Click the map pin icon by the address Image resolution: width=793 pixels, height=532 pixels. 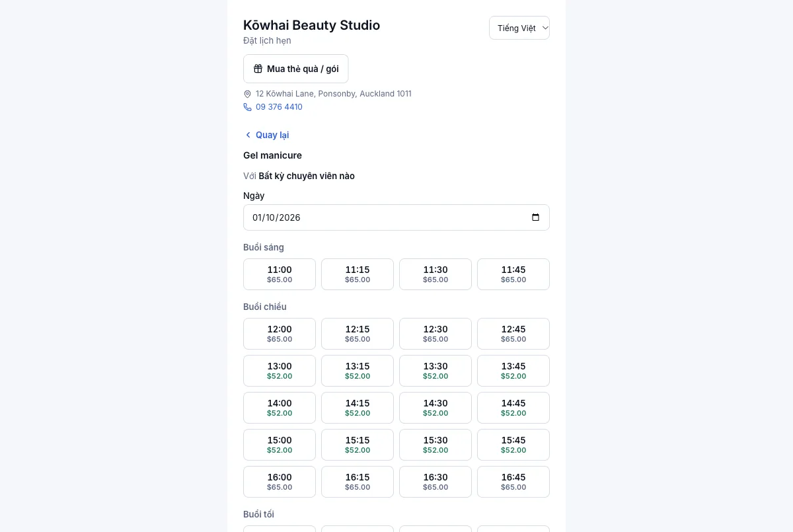click(x=248, y=95)
